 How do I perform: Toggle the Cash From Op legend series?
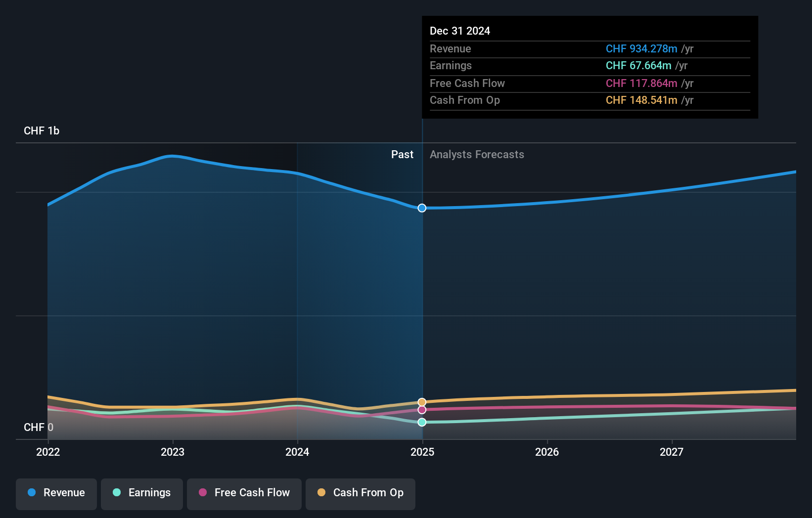click(361, 494)
